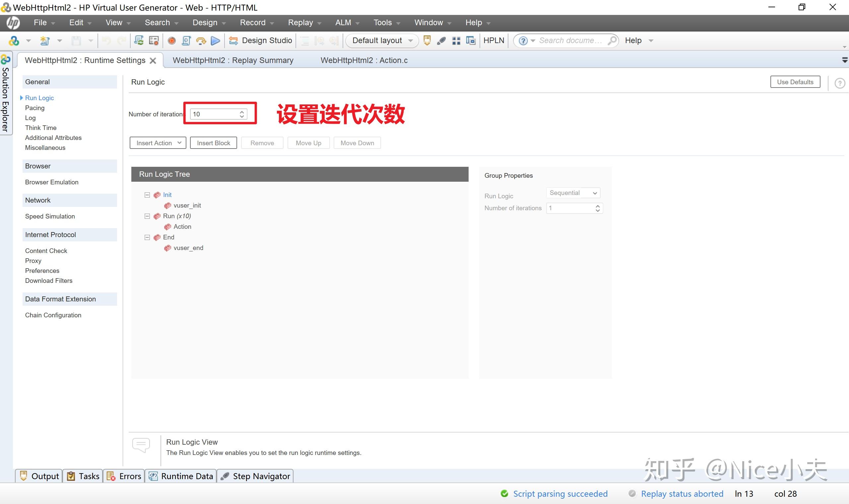Click the red Record button in toolbar
This screenshot has width=849, height=504.
172,41
